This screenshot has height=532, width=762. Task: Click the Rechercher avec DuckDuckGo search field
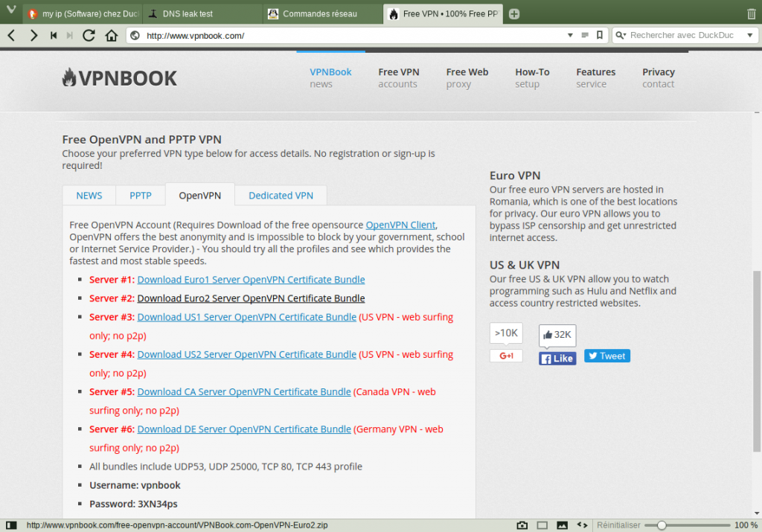[685, 35]
